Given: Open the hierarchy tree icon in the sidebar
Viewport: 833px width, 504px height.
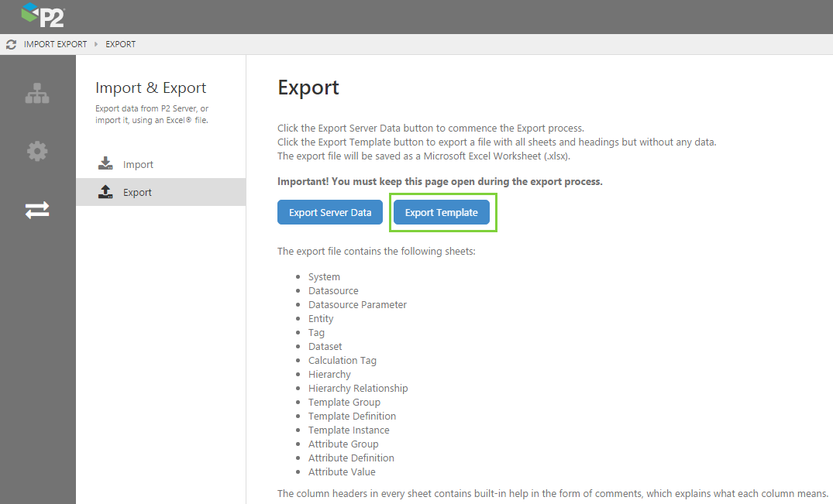Looking at the screenshot, I should pyautogui.click(x=37, y=94).
